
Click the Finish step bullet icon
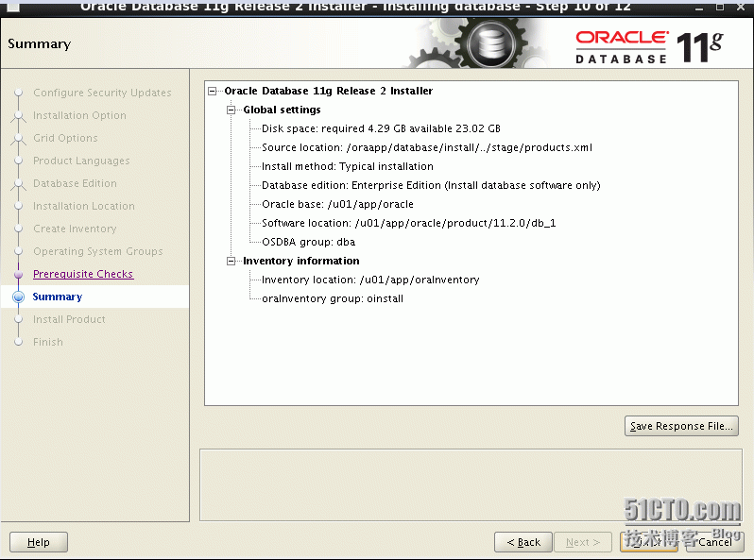(x=18, y=342)
